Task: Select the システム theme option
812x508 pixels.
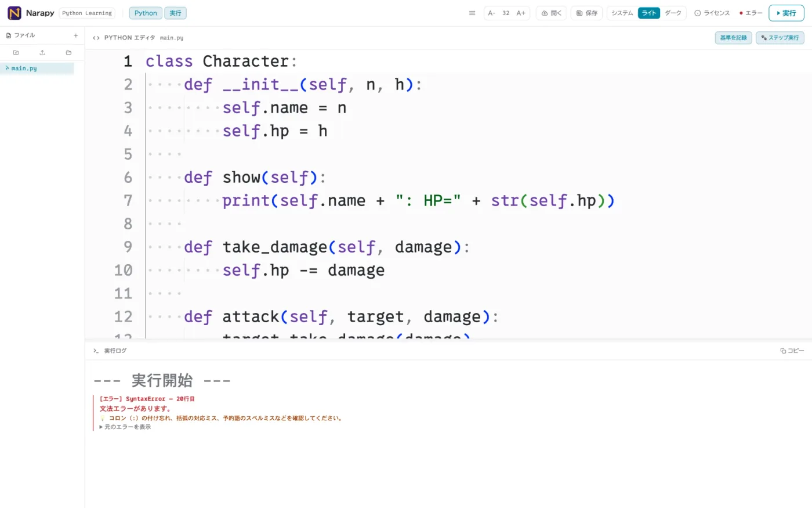Action: [x=622, y=13]
